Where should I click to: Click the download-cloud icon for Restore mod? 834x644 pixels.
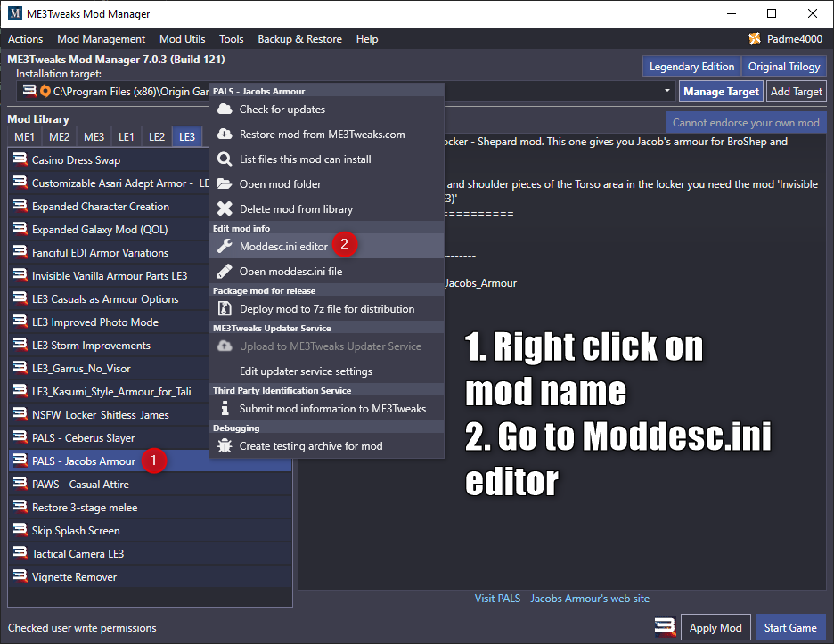click(x=225, y=134)
